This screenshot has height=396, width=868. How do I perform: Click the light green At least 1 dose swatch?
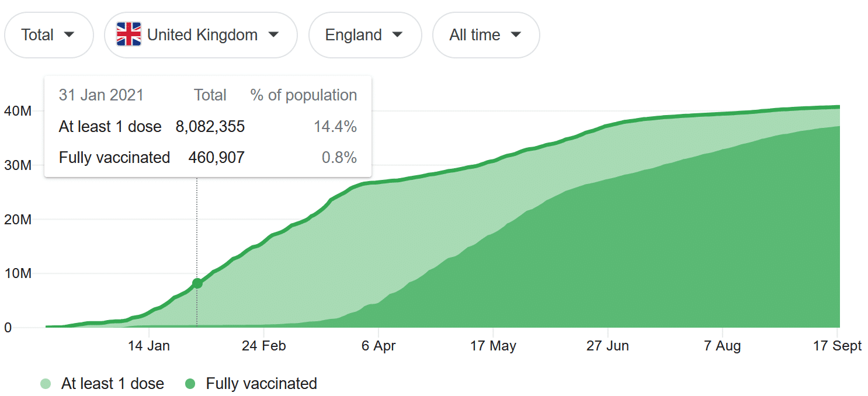[46, 384]
